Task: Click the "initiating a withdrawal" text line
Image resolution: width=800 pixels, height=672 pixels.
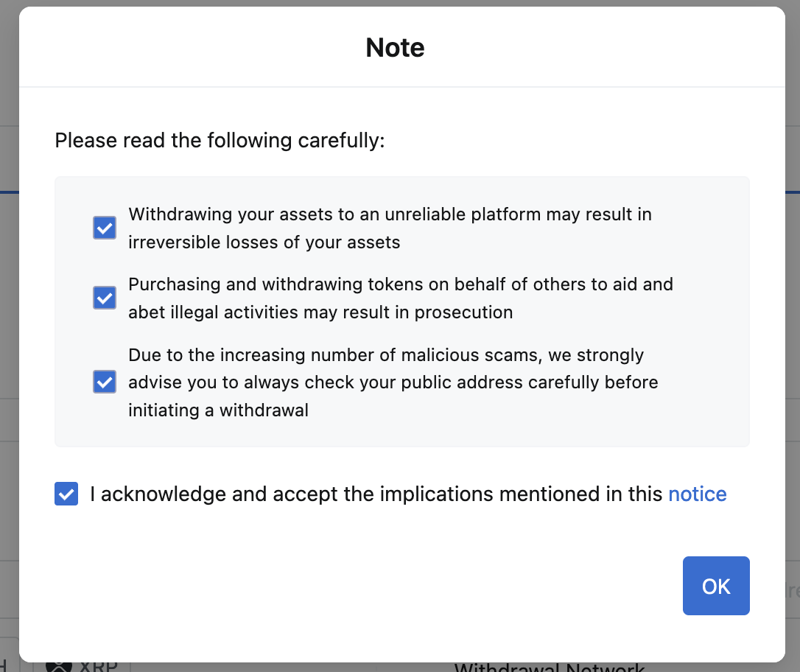Action: [x=218, y=410]
